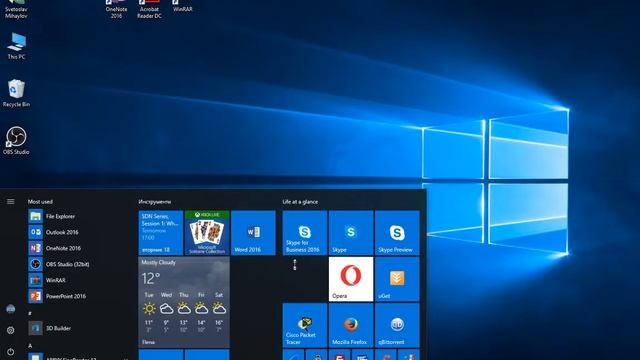
Task: Click the Power button in Start menu
Action: pos(11,351)
